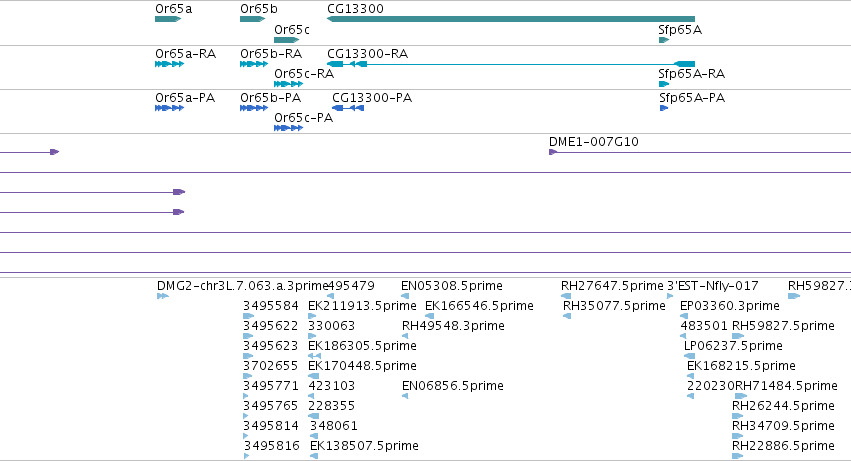Select the Or65c gene arrow glyph
The image size is (851, 461).
287,40
